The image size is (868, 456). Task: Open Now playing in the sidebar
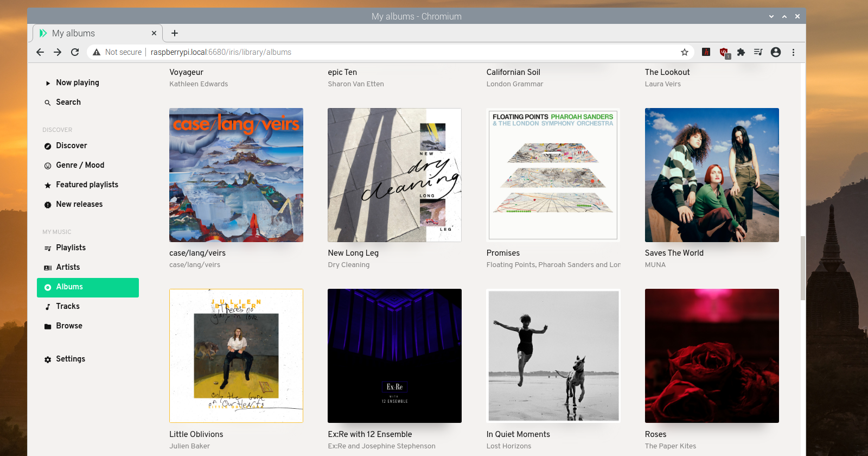click(x=88, y=83)
